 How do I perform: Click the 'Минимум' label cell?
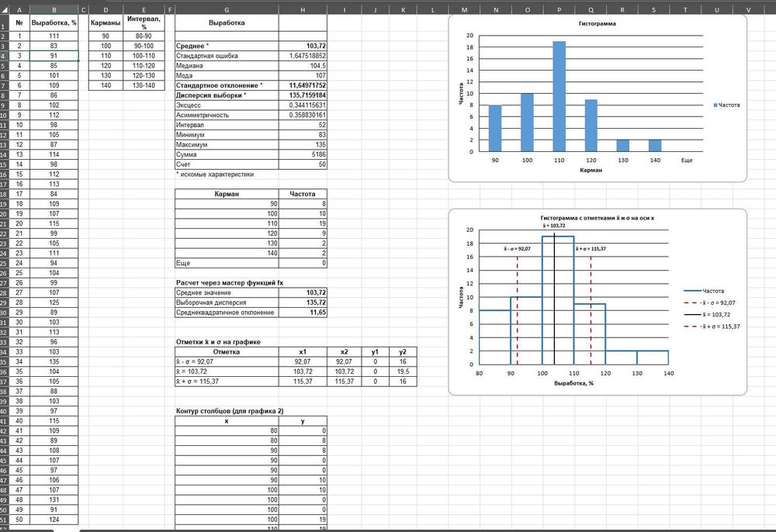[227, 135]
